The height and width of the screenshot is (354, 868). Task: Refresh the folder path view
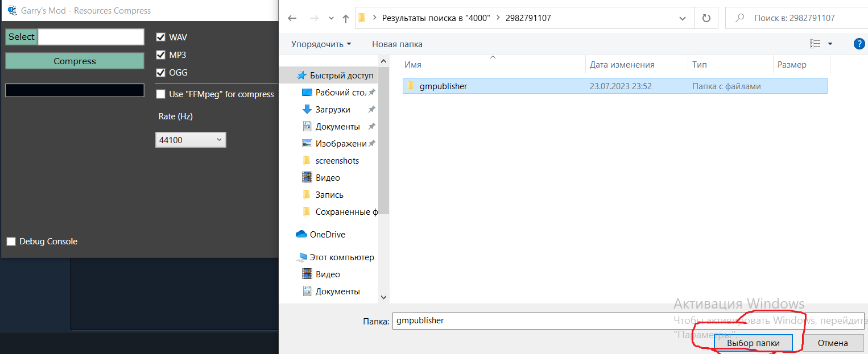pos(706,18)
